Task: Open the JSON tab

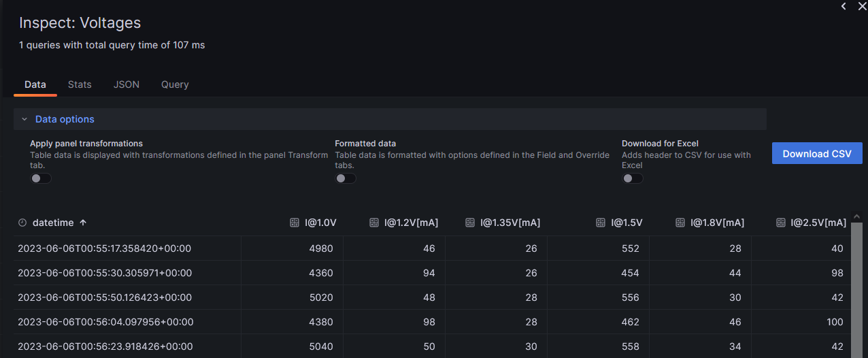Action: pyautogui.click(x=127, y=84)
